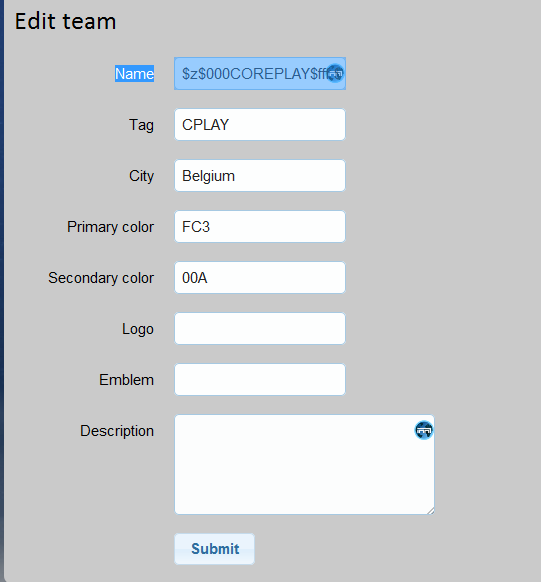Select the City field with Belgium

260,176
